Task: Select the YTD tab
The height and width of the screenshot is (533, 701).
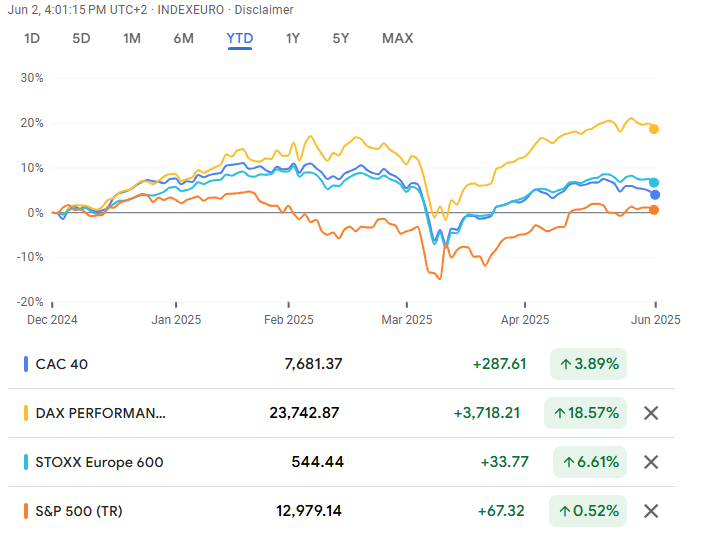Action: pyautogui.click(x=240, y=38)
